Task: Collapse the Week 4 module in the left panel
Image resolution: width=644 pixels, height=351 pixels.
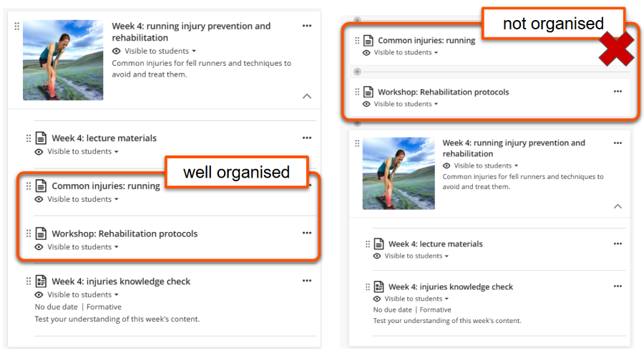Action: (x=307, y=95)
